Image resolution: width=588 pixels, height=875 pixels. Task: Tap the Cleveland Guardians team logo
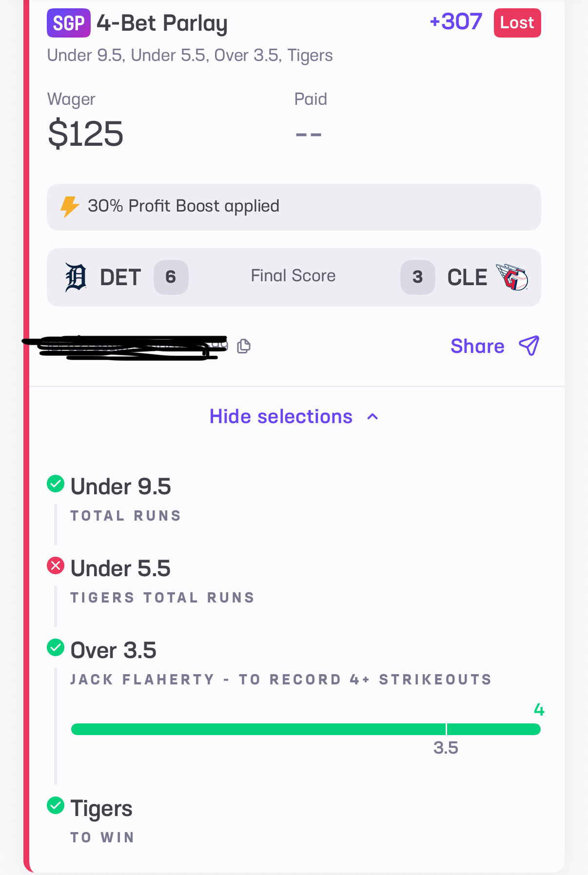click(x=512, y=277)
